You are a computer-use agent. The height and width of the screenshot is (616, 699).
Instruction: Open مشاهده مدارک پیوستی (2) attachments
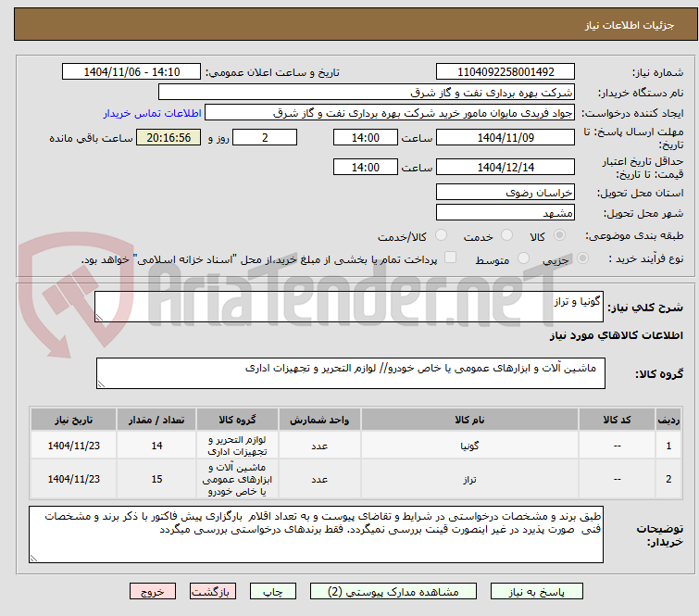[393, 592]
